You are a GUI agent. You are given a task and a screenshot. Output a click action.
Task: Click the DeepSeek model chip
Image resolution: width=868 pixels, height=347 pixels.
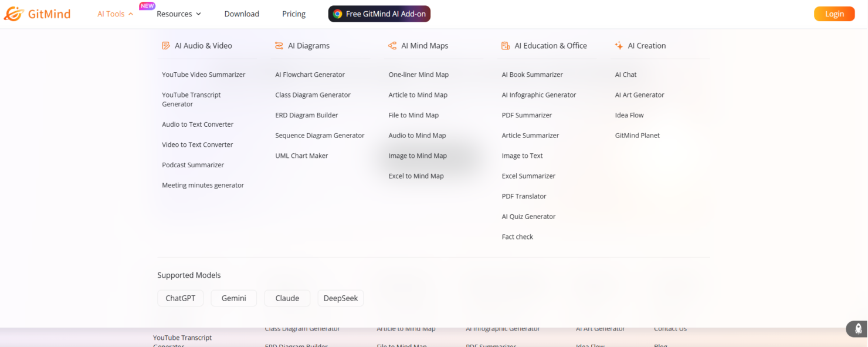click(341, 298)
